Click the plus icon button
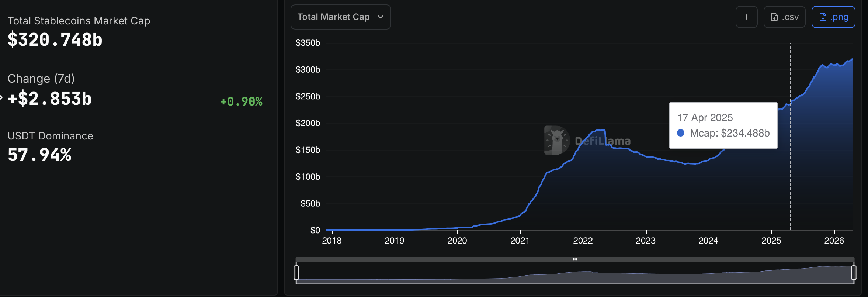Viewport: 868px width, 297px height. [x=746, y=17]
